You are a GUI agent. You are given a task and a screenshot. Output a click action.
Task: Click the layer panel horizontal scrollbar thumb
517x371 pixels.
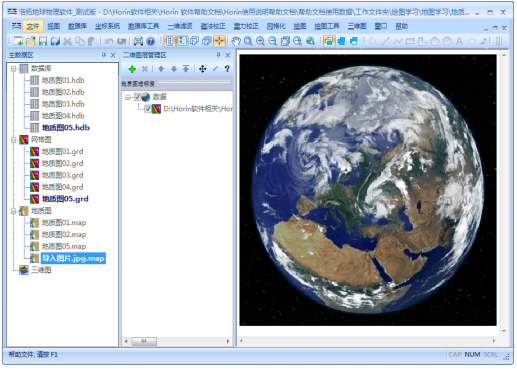(x=144, y=341)
